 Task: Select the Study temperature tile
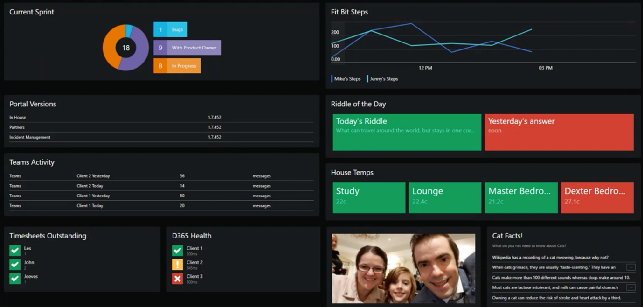pos(369,197)
